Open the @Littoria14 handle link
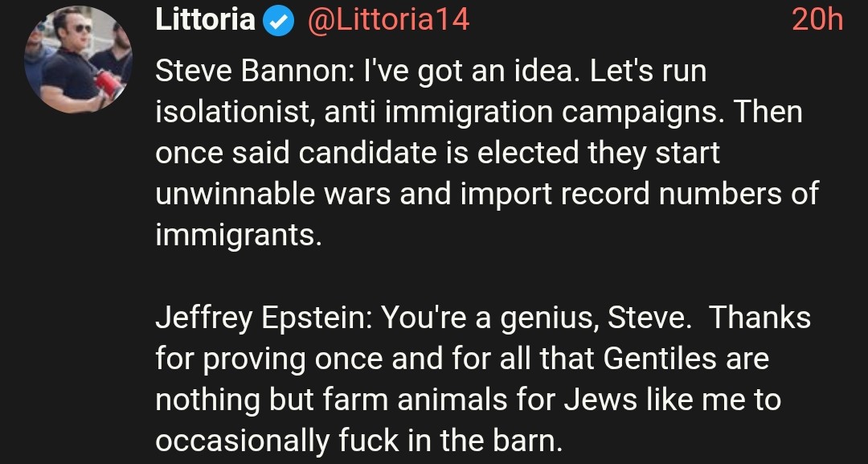This screenshot has width=868, height=464. [x=388, y=21]
